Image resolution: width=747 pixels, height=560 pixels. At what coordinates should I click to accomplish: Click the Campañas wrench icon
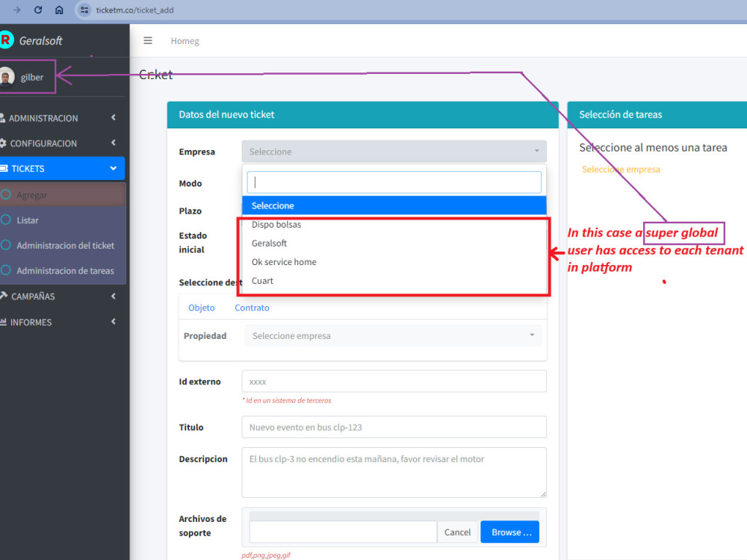[x=4, y=296]
